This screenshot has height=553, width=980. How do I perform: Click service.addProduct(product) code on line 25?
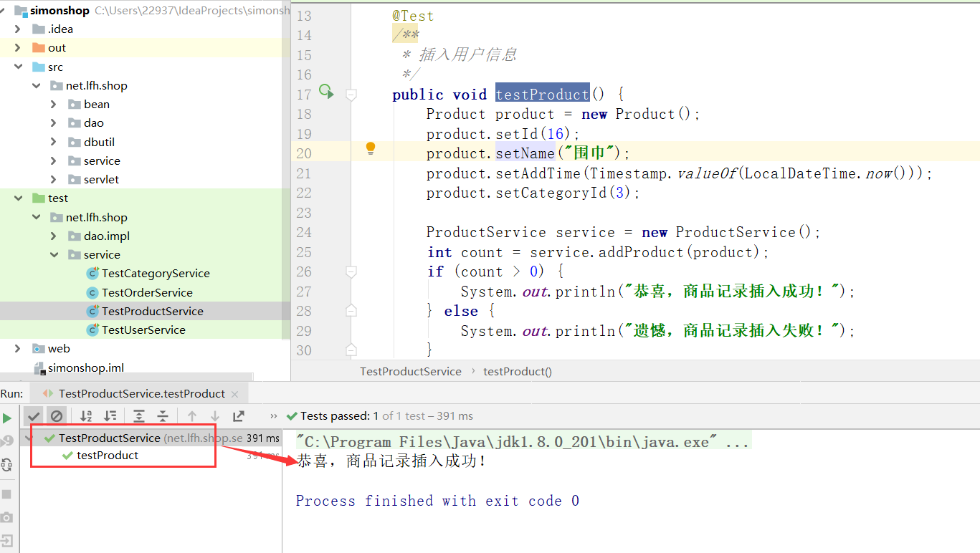(649, 252)
